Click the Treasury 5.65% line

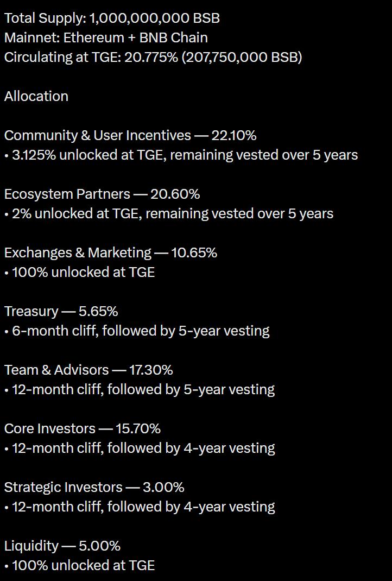pyautogui.click(x=61, y=311)
